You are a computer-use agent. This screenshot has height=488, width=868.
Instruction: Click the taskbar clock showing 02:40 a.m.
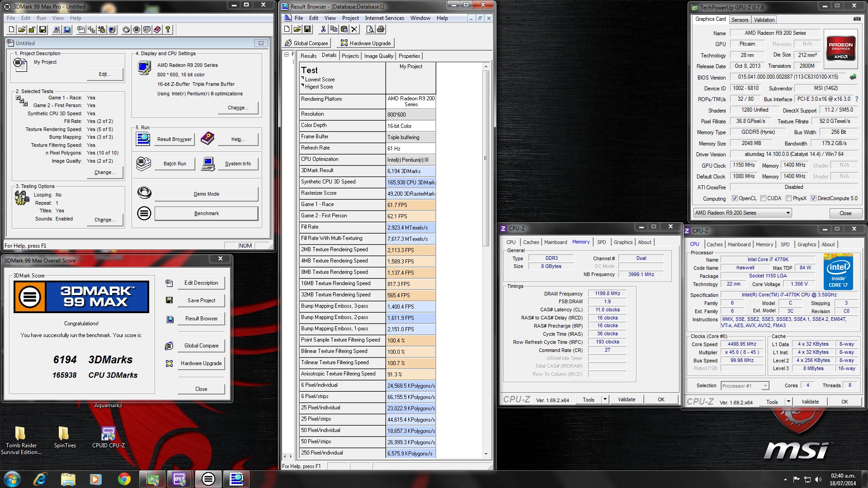tap(843, 479)
